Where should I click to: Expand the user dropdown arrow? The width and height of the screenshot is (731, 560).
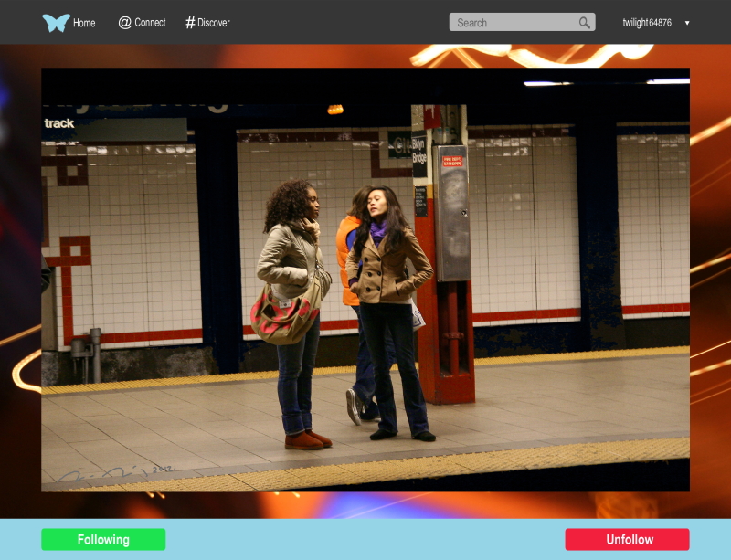pos(687,23)
